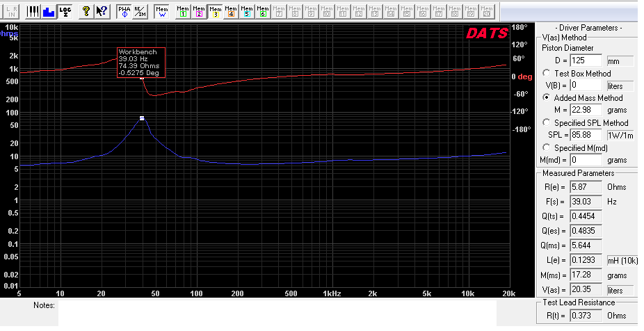Select memory slot Mem 3
Viewport: 644px width, 331px height.
[215, 12]
